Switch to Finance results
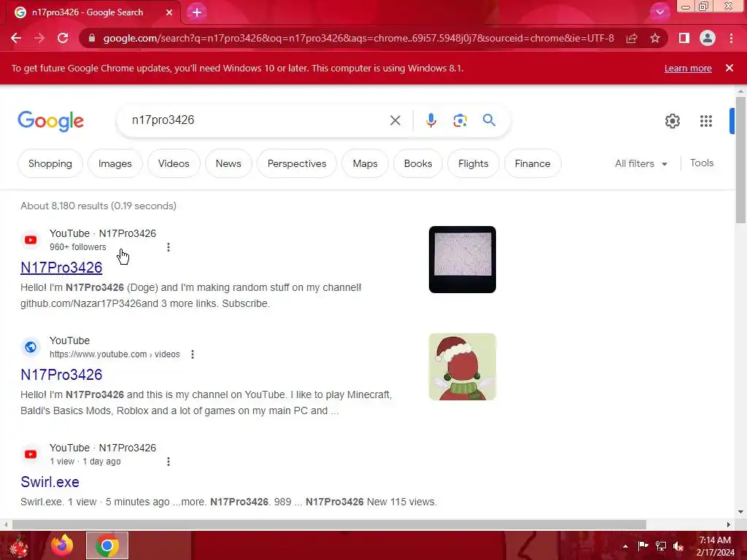 (x=533, y=164)
